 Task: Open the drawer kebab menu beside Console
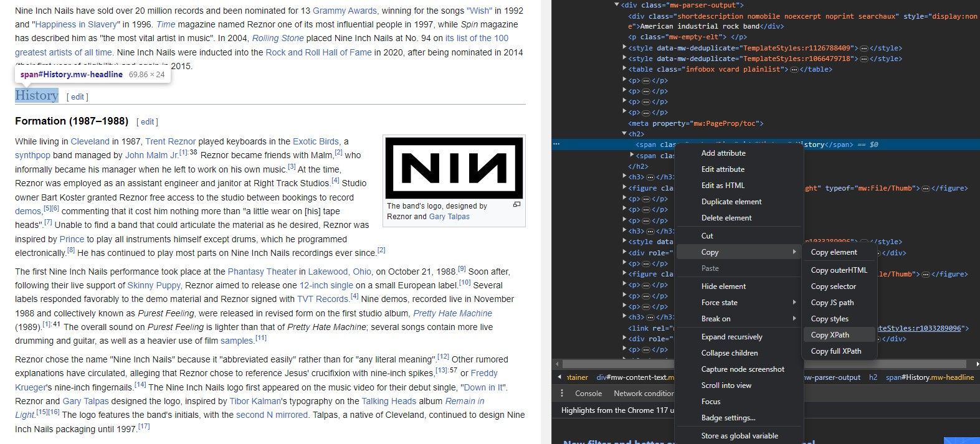click(x=562, y=394)
